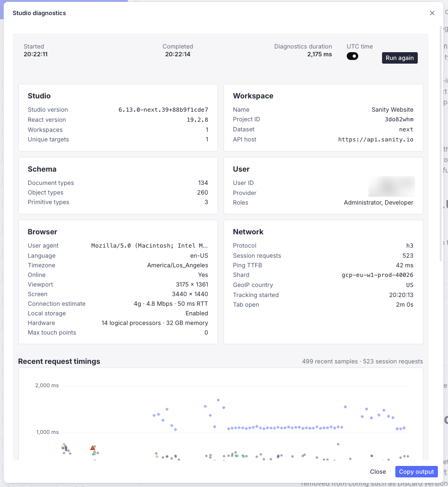Click the Language value en-US
448x487 pixels.
pyautogui.click(x=199, y=255)
